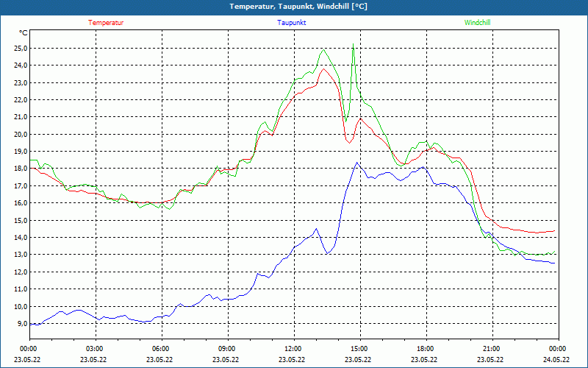Click the red Temperatur legend label

pos(106,23)
